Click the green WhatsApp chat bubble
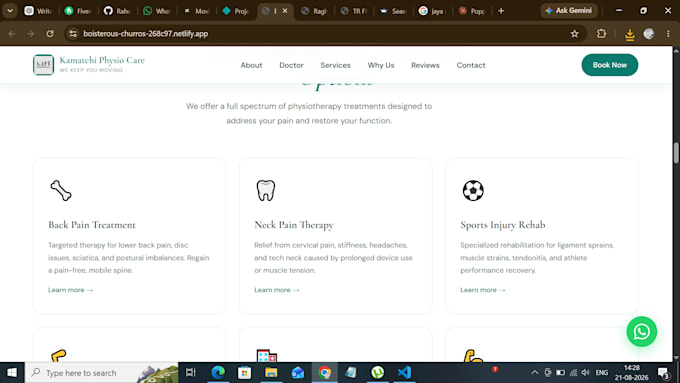 tap(642, 331)
